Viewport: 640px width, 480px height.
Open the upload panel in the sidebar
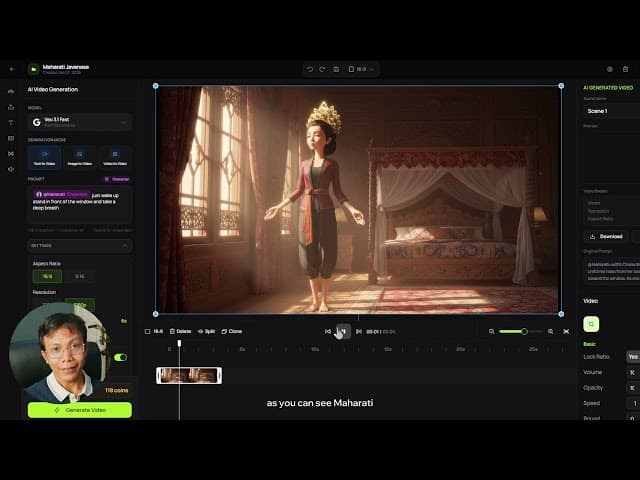coord(11,107)
